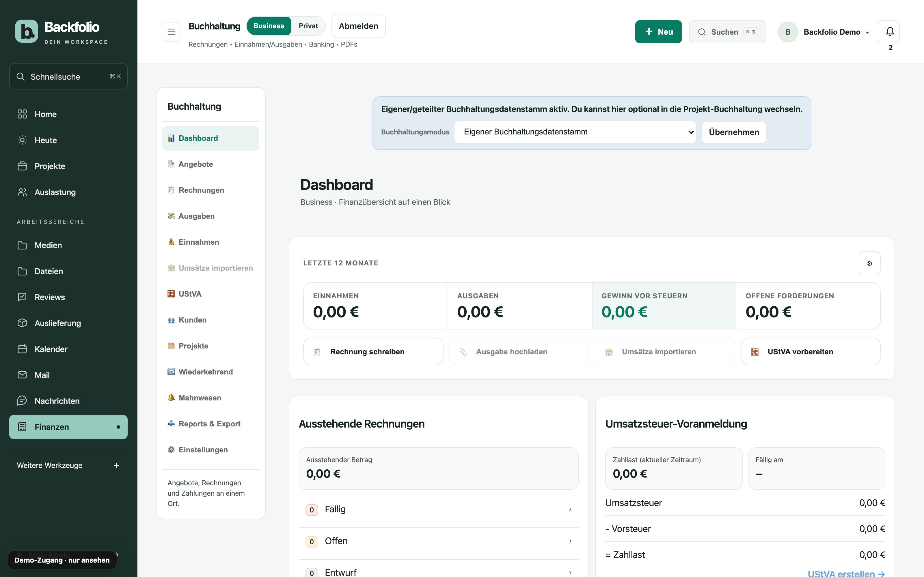This screenshot has width=924, height=577.
Task: Expand the Fällig invoices row
Action: 438,509
